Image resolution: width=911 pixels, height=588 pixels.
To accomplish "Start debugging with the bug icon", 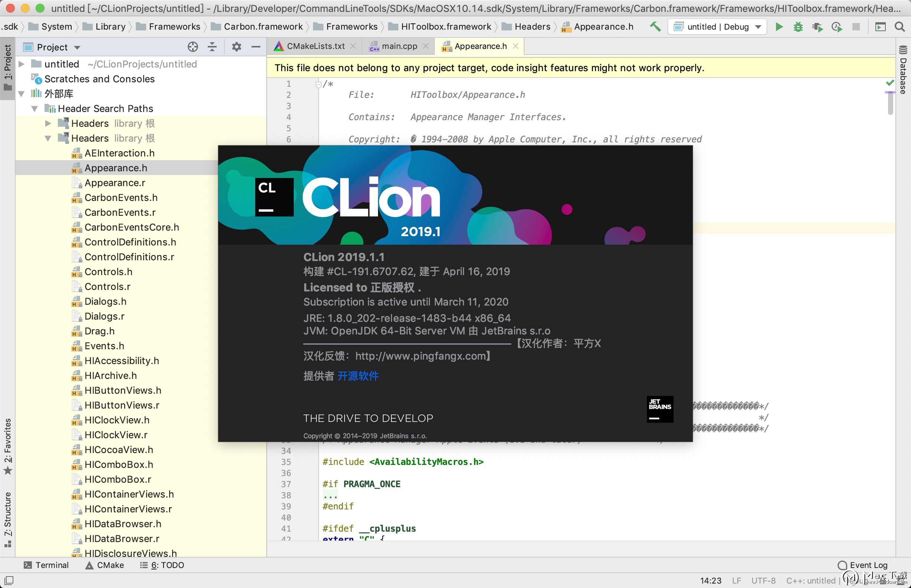I will coord(798,27).
